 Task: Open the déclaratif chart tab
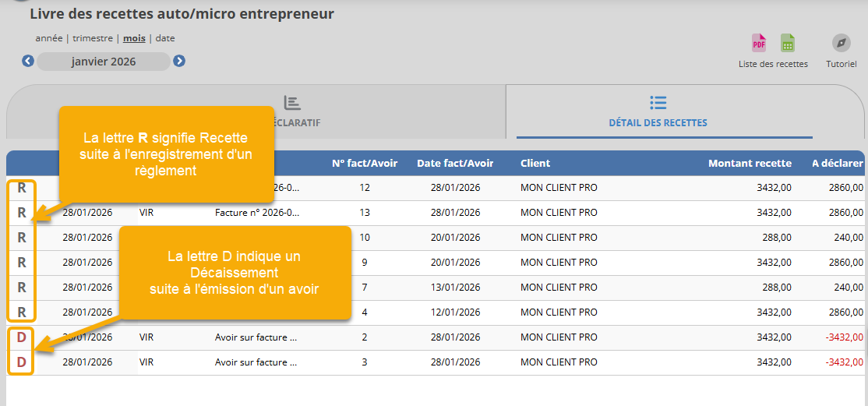(292, 111)
